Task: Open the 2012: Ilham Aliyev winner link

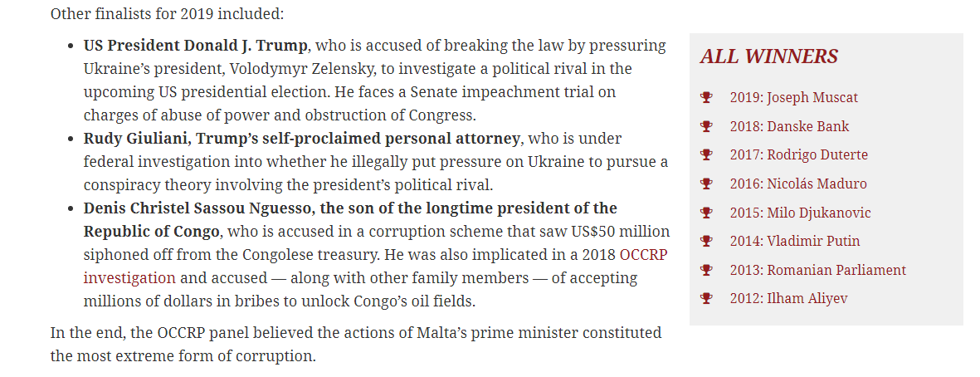Action: [x=789, y=299]
